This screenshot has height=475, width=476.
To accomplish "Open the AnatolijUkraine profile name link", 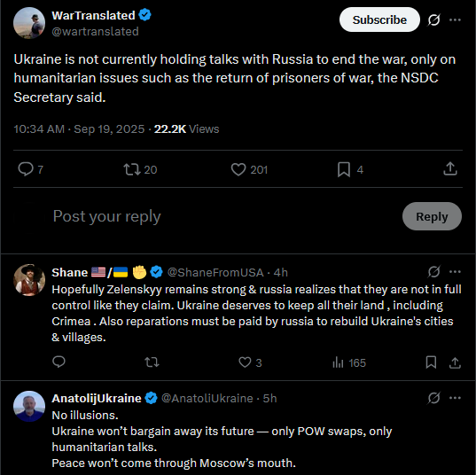I will pyautogui.click(x=97, y=398).
